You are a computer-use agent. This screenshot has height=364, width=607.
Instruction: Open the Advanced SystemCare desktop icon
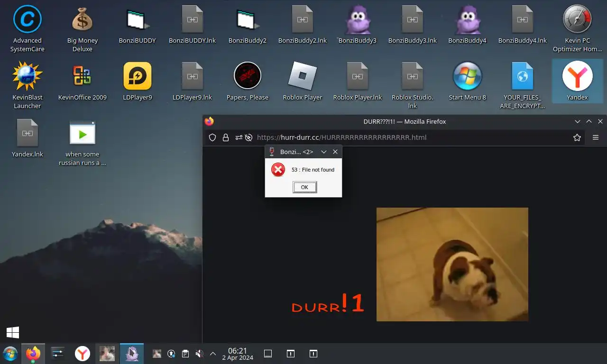[28, 28]
